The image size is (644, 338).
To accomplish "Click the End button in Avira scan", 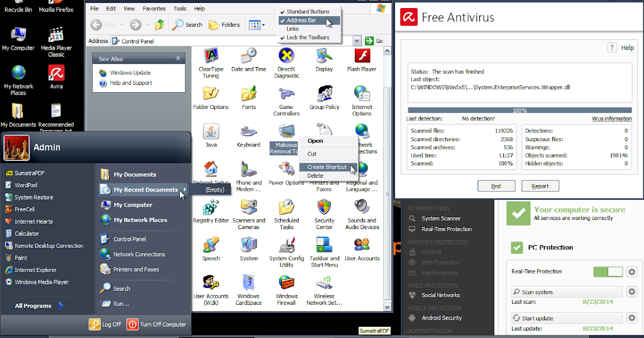I will coord(496,186).
